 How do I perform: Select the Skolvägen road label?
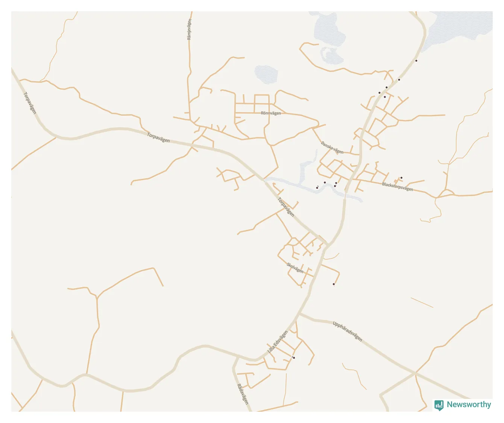pos(295,268)
